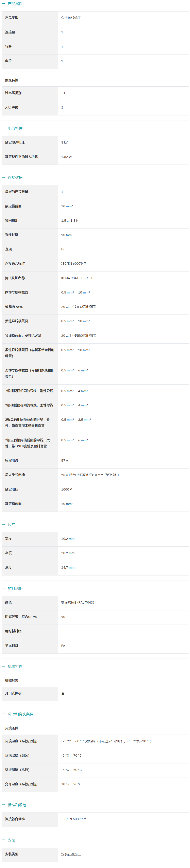Select the 8 kV surge voltage value
This screenshot has width=190, height=868.
coord(65,143)
